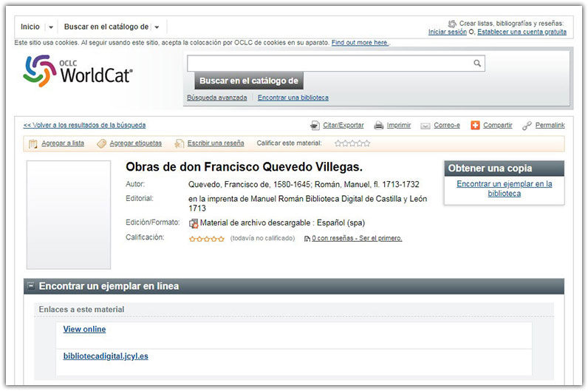Click the Obtener una copia header

tap(504, 169)
